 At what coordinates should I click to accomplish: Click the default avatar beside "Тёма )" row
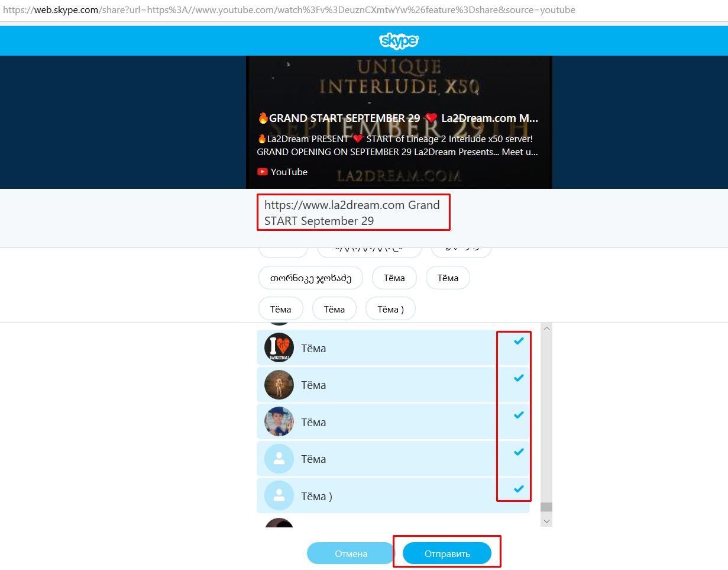coord(279,495)
